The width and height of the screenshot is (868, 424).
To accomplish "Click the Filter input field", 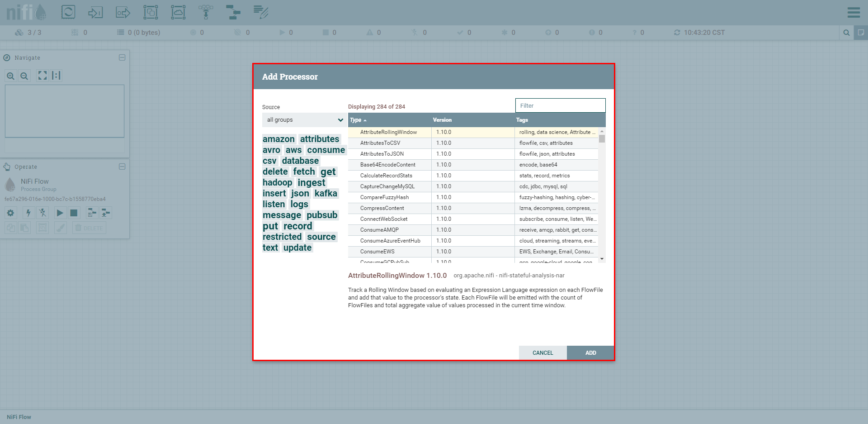I will [x=560, y=105].
